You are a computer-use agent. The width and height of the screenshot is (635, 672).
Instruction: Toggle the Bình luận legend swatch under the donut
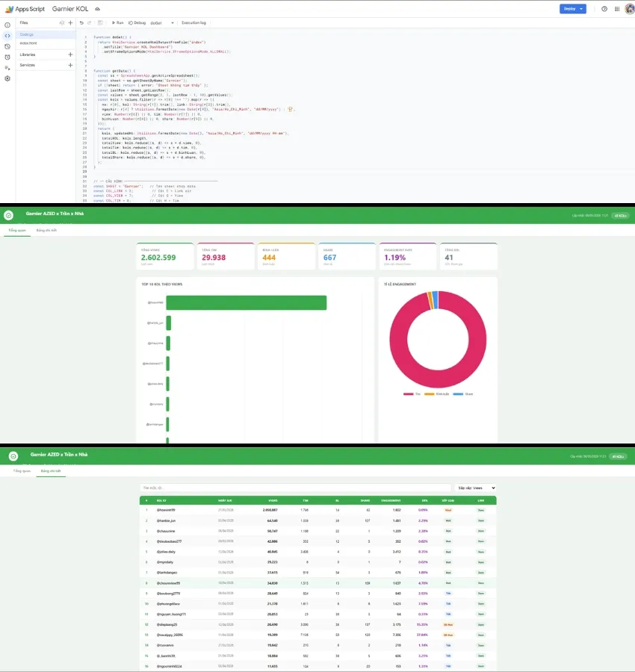point(430,393)
